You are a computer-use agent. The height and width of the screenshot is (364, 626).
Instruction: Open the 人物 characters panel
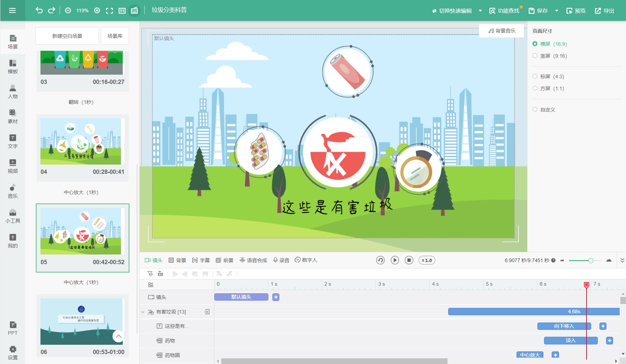(x=13, y=92)
